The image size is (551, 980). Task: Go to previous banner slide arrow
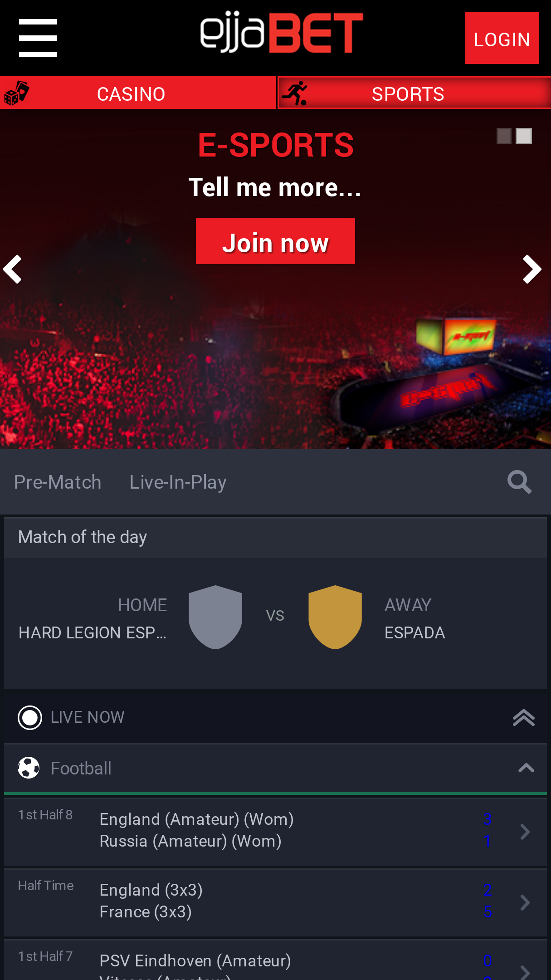[13, 269]
